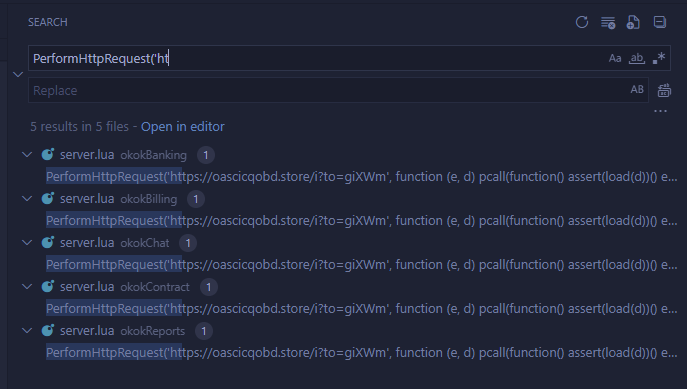
Task: Select server.lua file row in okokChat
Action: pos(347,242)
